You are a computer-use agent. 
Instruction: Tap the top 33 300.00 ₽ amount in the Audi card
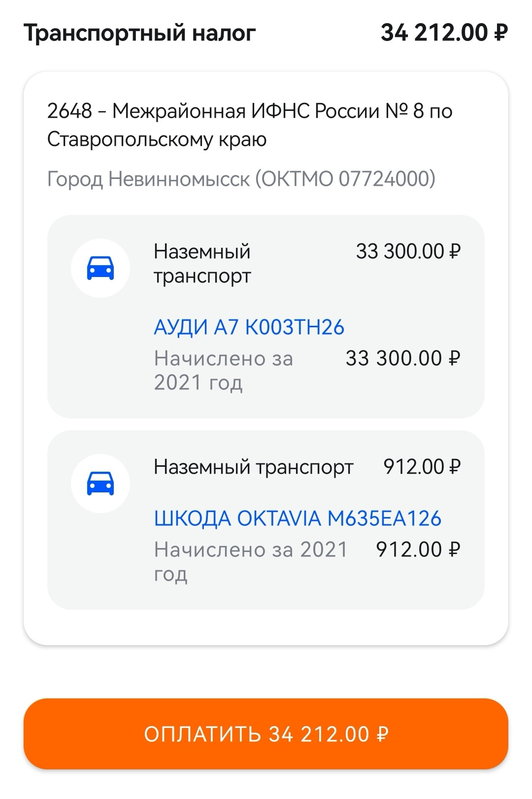tap(408, 251)
